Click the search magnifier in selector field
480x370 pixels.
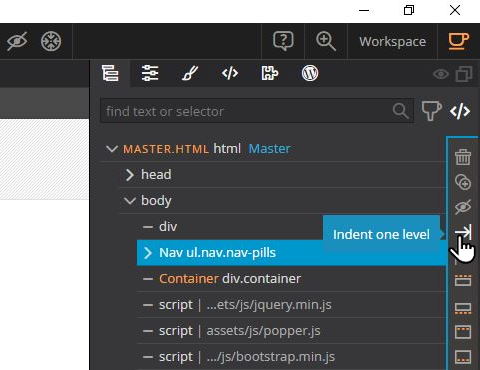[400, 111]
